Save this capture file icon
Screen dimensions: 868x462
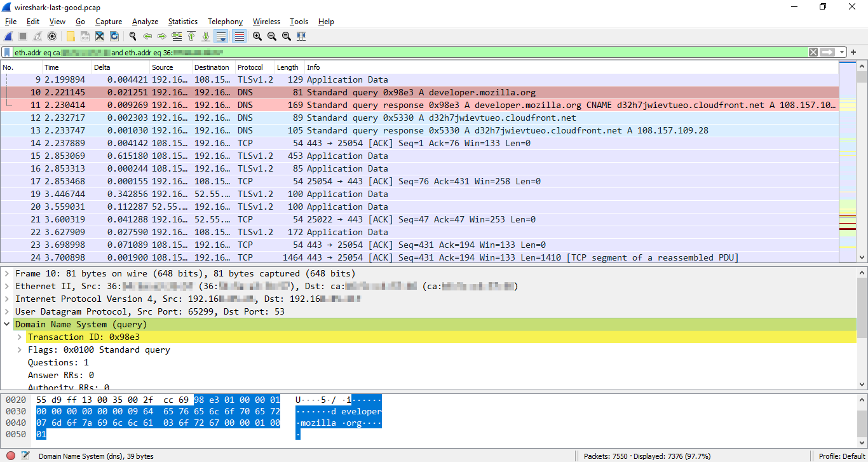[x=85, y=36]
